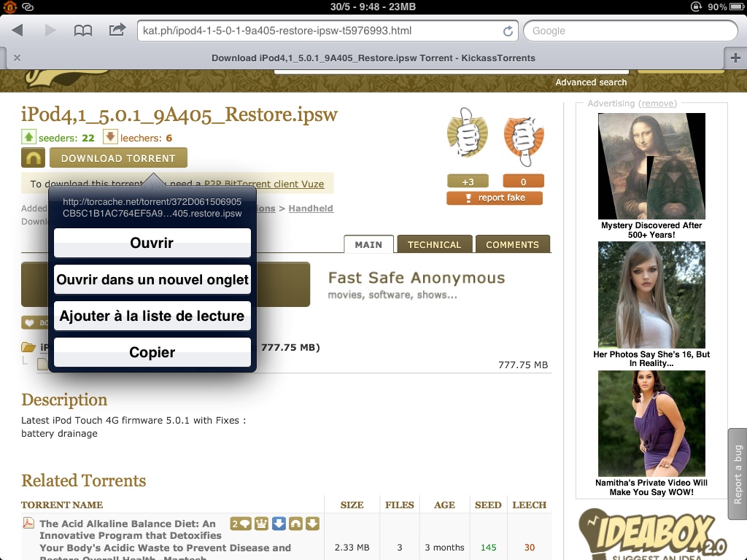The height and width of the screenshot is (560, 747).
Task: Open Namitha's Private Video ad link
Action: tap(651, 487)
